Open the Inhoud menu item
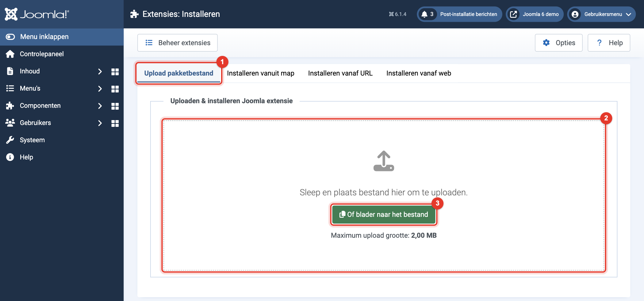Viewport: 644px width, 301px height. pyautogui.click(x=30, y=71)
